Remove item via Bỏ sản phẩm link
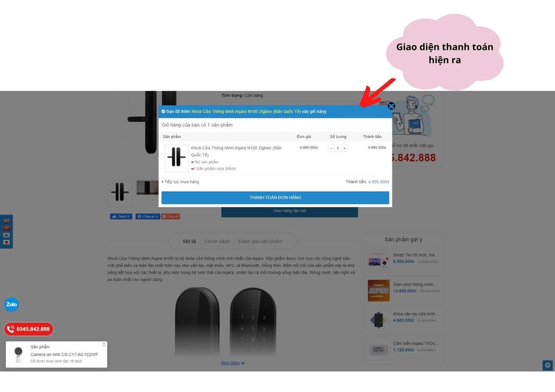The image size is (555, 392). (204, 162)
